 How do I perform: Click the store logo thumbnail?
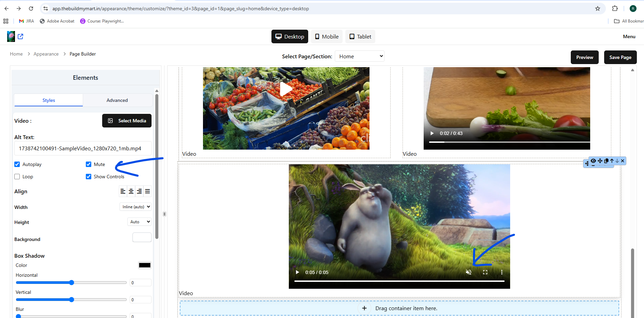coord(11,36)
